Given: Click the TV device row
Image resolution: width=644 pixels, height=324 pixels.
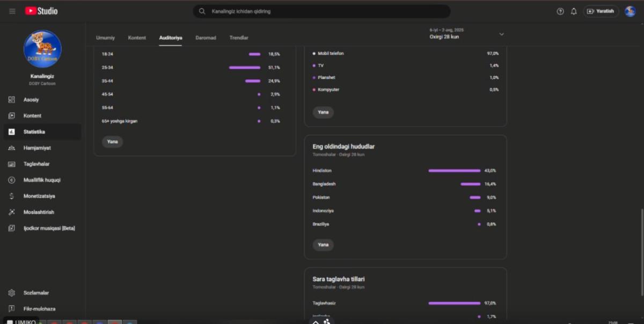Looking at the screenshot, I should click(x=406, y=65).
